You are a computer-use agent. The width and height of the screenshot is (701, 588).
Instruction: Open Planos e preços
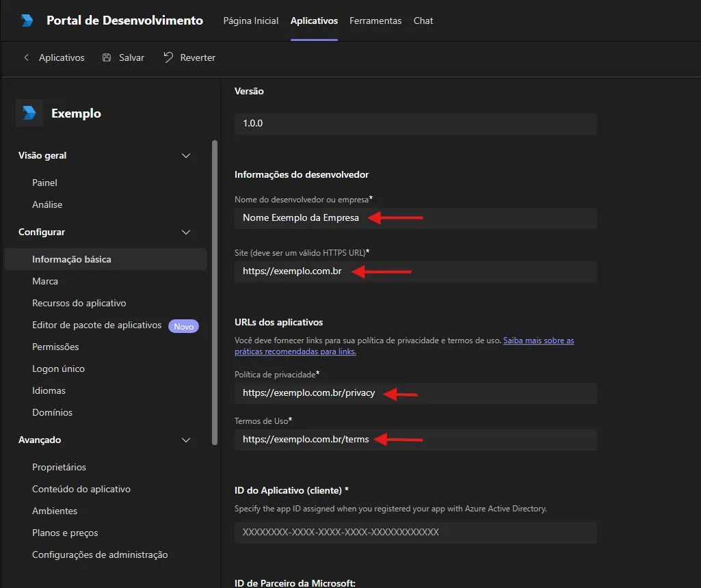[x=65, y=533]
